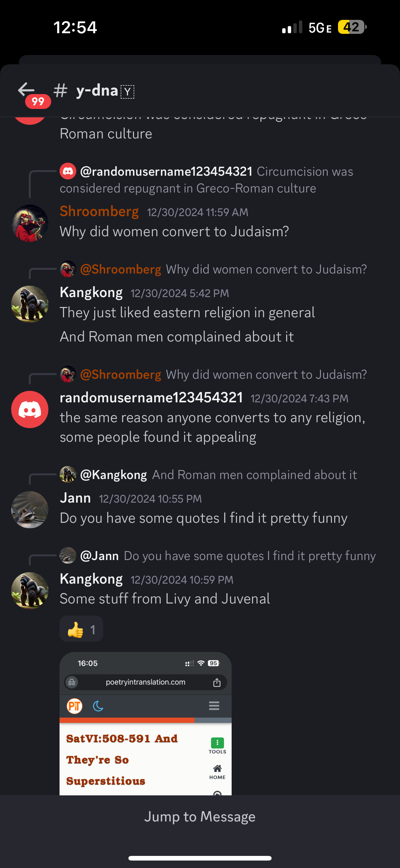The height and width of the screenshot is (868, 400).
Task: Tap the Jann username label
Action: coord(75,498)
